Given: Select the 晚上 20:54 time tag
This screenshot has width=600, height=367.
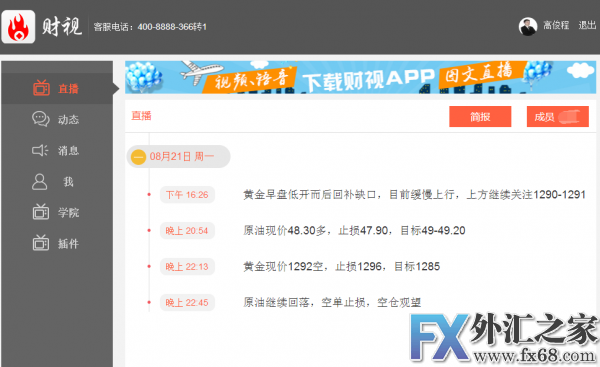Looking at the screenshot, I should click(187, 231).
